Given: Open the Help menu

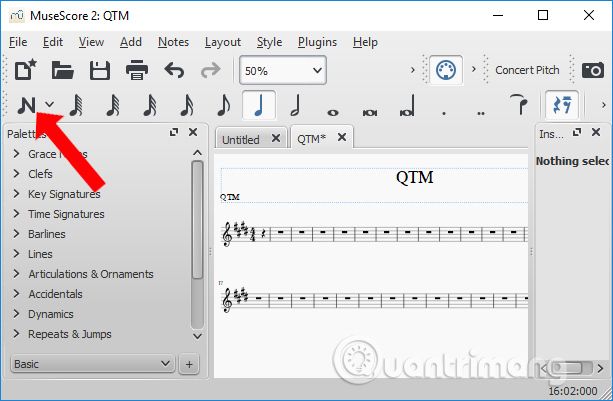Looking at the screenshot, I should pyautogui.click(x=365, y=42).
